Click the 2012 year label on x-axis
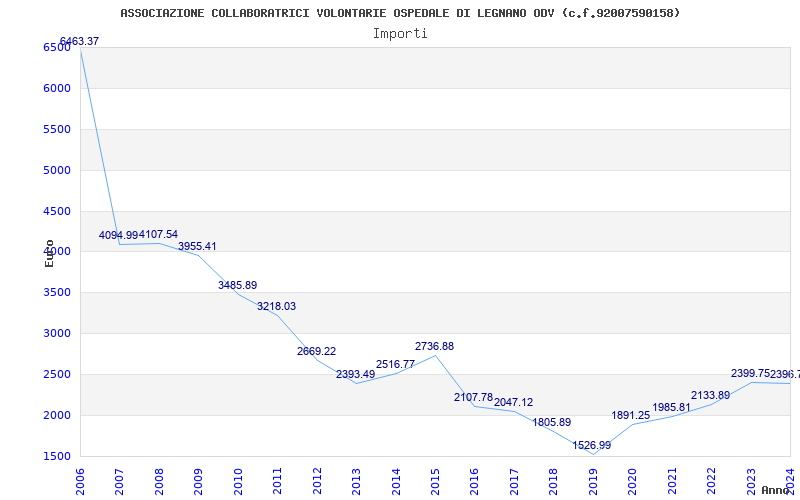 point(317,481)
